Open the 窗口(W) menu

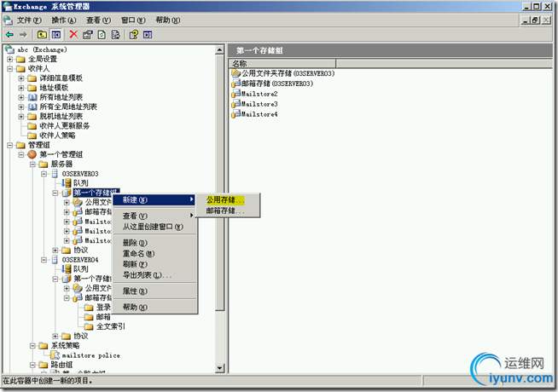click(133, 20)
